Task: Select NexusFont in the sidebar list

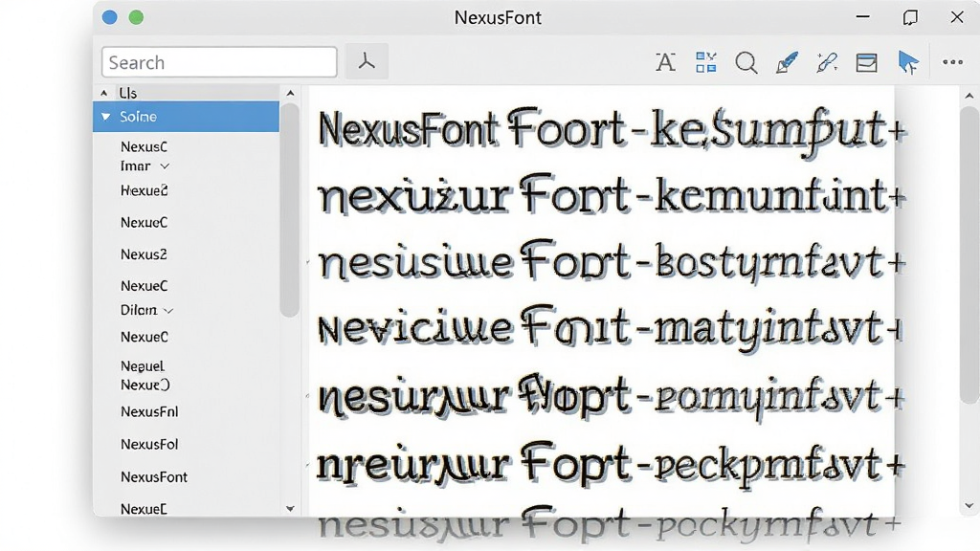Action: 154,477
